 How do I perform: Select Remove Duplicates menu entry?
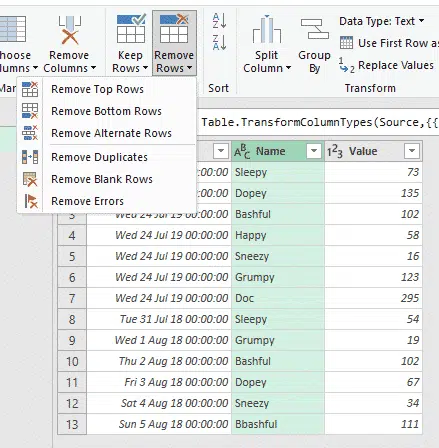tap(99, 157)
